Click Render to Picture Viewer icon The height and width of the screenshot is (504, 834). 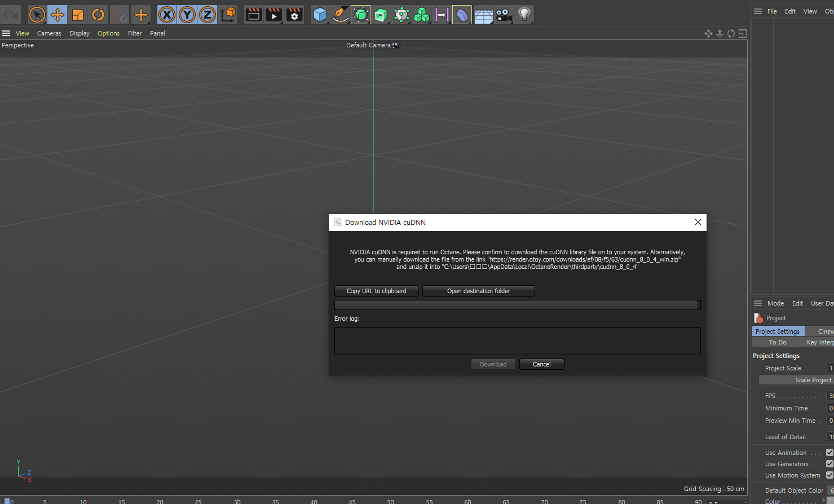pos(274,15)
